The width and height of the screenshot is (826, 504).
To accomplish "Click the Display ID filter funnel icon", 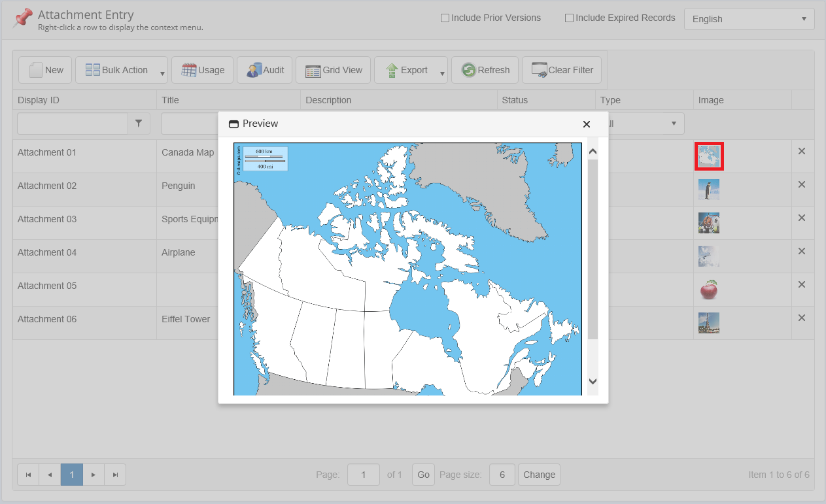I will [x=139, y=123].
